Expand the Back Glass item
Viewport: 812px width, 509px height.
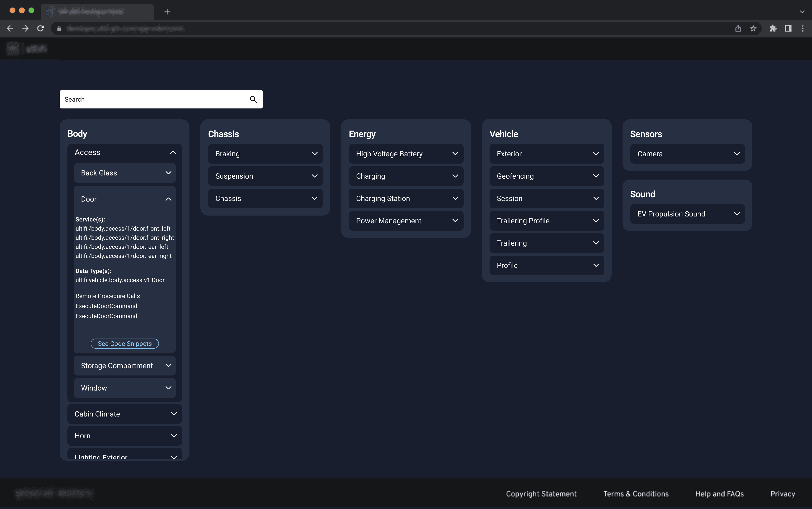pos(168,173)
